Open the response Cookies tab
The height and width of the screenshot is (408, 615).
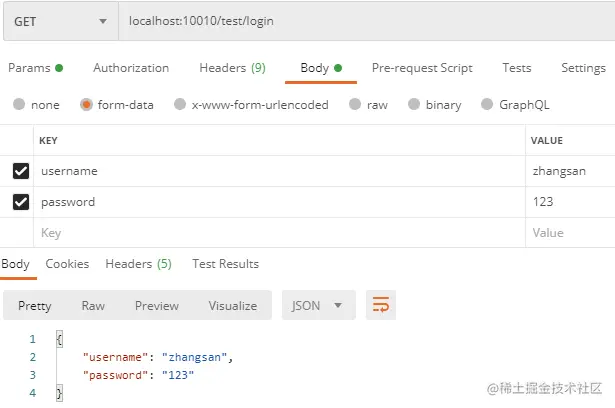click(x=67, y=264)
